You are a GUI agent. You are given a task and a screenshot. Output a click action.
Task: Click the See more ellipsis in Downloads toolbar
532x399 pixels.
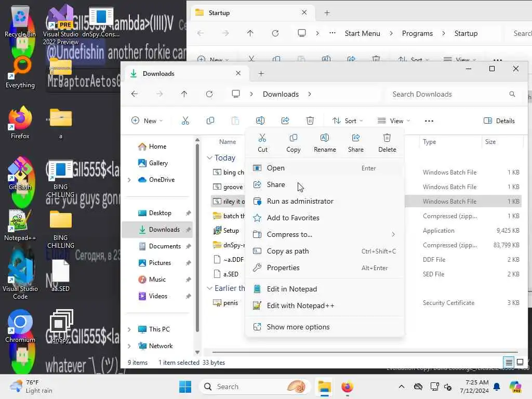click(x=429, y=121)
